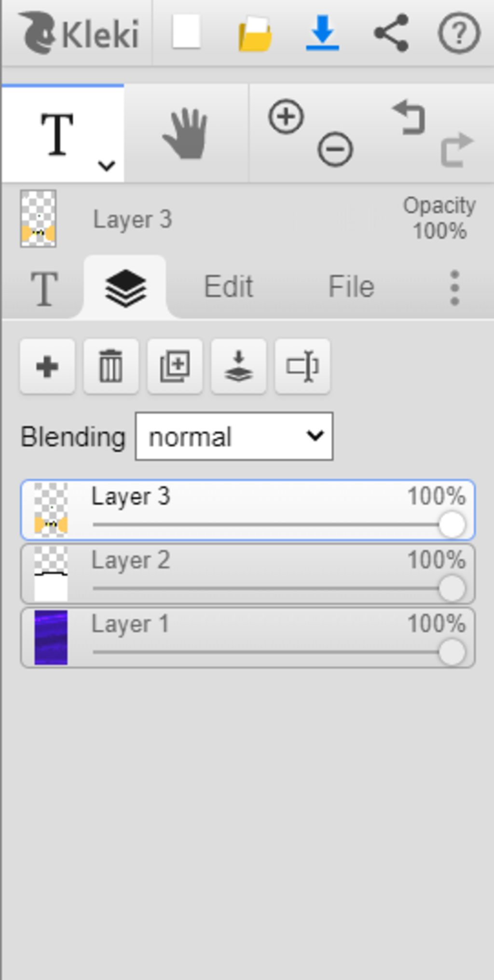
Task: Open the help question mark
Action: coord(459,33)
